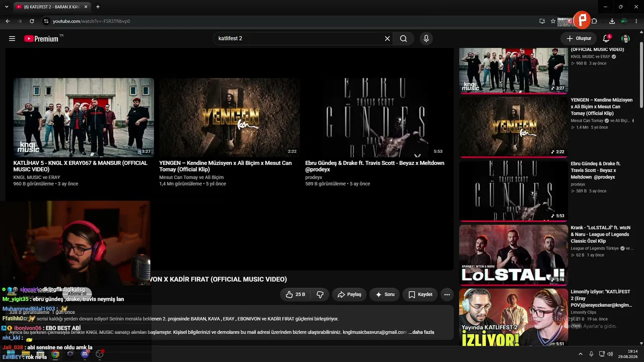This screenshot has height=362, width=644.
Task: Click the taskbar microphone tray icon
Action: (591, 354)
